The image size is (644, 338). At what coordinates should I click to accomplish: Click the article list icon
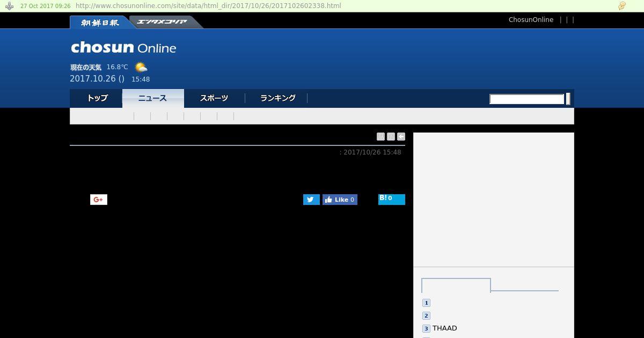click(x=391, y=137)
